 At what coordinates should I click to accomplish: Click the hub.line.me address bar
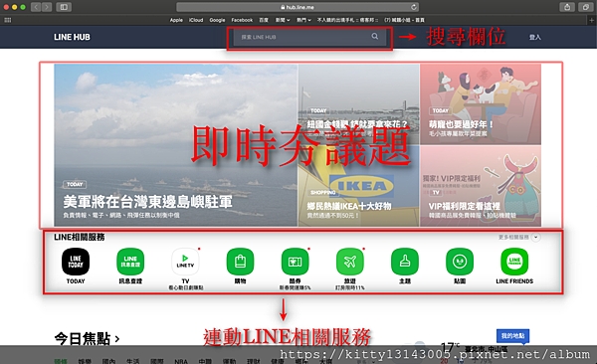(x=298, y=7)
